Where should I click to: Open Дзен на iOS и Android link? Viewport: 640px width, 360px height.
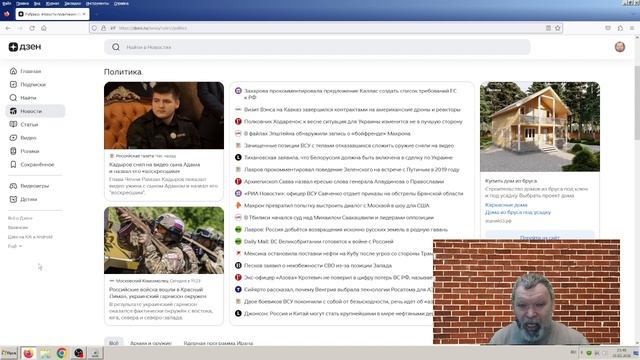(30, 237)
